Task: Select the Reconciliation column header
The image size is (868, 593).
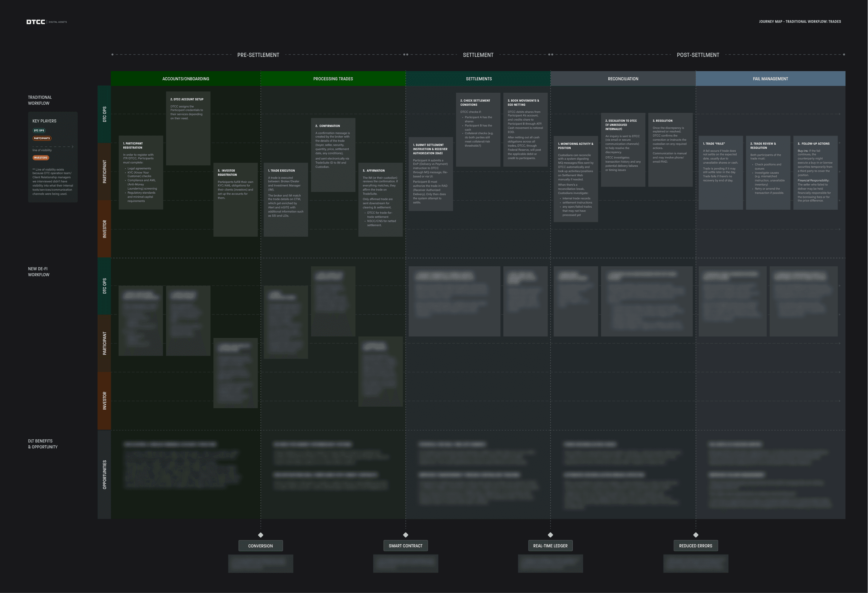Action: (623, 79)
